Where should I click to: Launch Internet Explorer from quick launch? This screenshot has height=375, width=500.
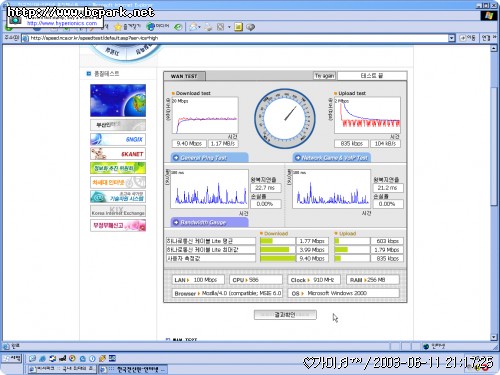[x=42, y=359]
